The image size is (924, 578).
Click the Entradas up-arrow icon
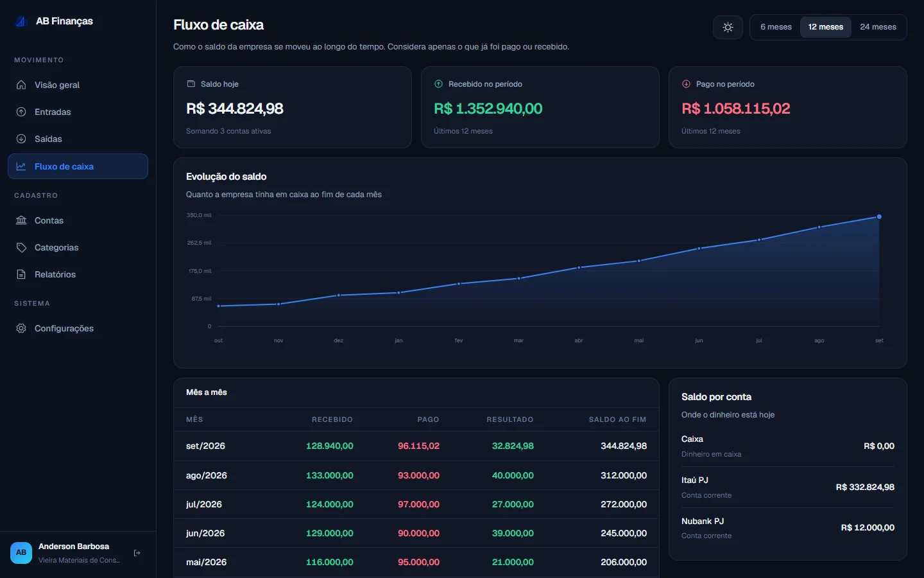pos(21,112)
